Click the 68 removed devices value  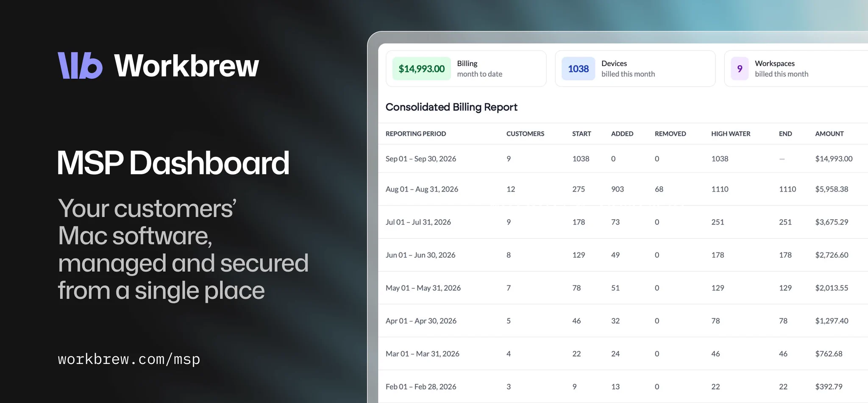click(x=659, y=189)
